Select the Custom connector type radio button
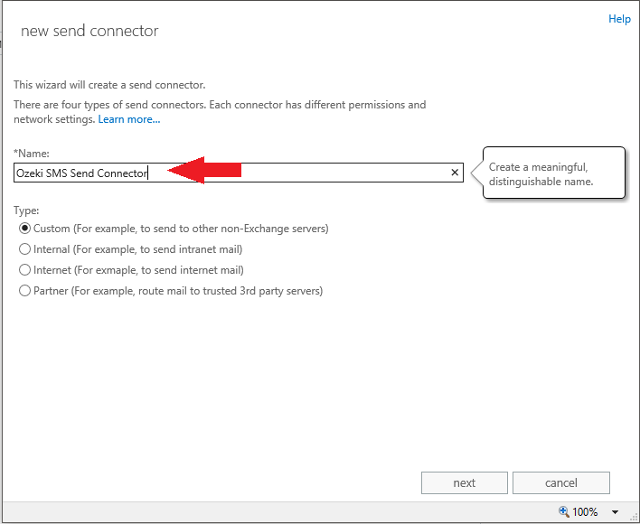The image size is (640, 524). point(25,228)
